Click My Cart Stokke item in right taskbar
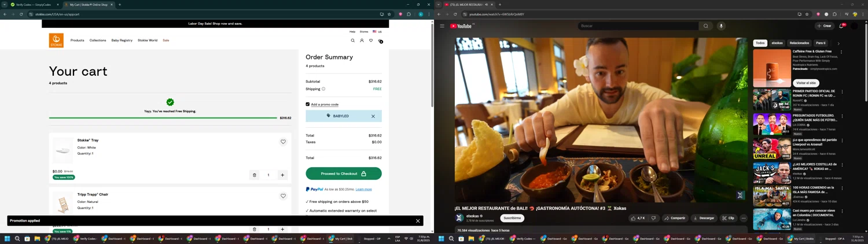The image size is (868, 244). coord(800,238)
